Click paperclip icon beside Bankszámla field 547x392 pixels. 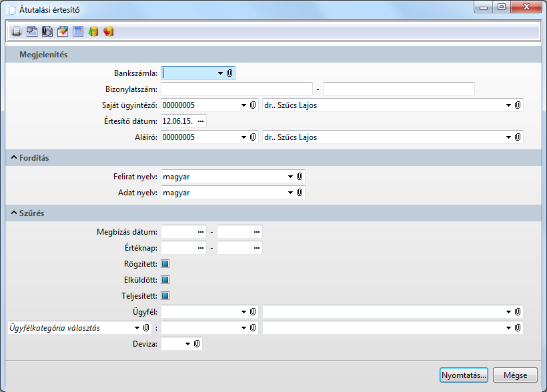tap(229, 73)
